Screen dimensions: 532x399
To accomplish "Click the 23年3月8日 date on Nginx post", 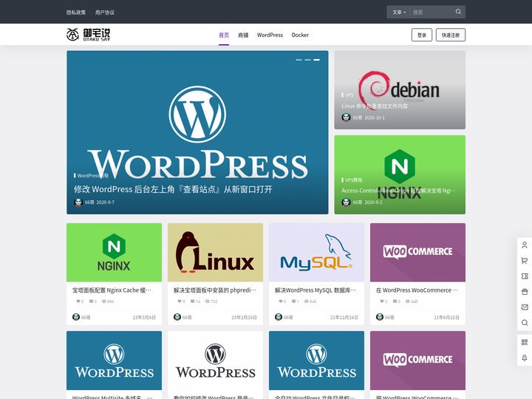I will point(144,318).
